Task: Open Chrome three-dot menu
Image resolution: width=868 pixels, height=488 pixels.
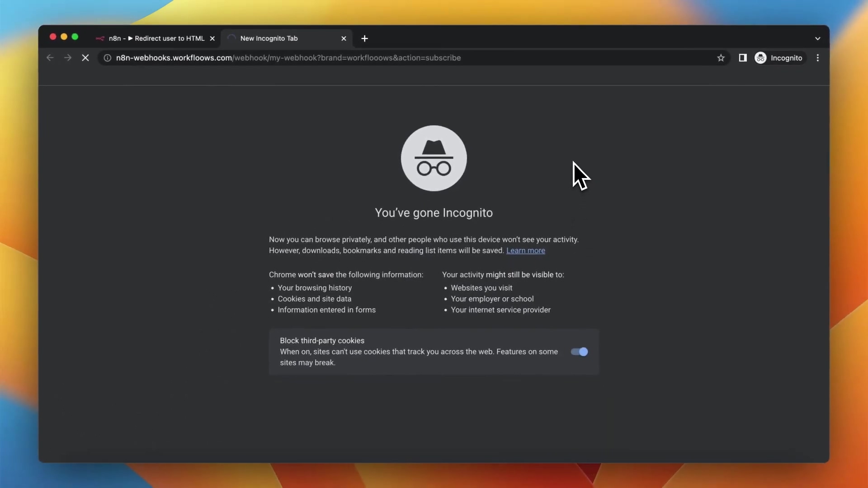Action: [x=818, y=58]
